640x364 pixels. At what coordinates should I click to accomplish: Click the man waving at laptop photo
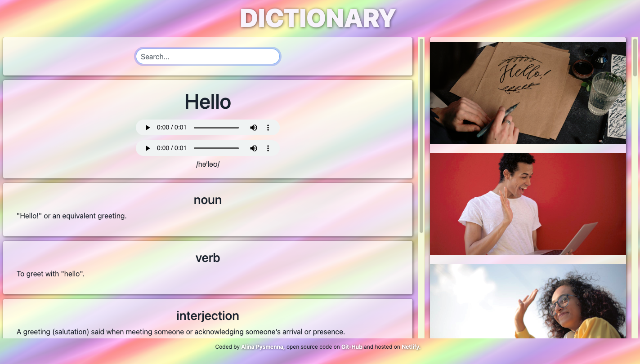(528, 204)
